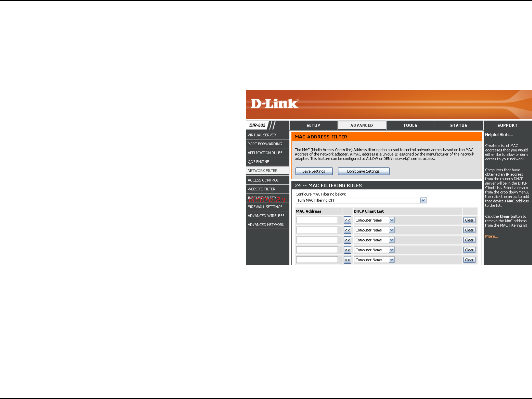Click the MAC Address column header
The height and width of the screenshot is (399, 532).
point(308,211)
